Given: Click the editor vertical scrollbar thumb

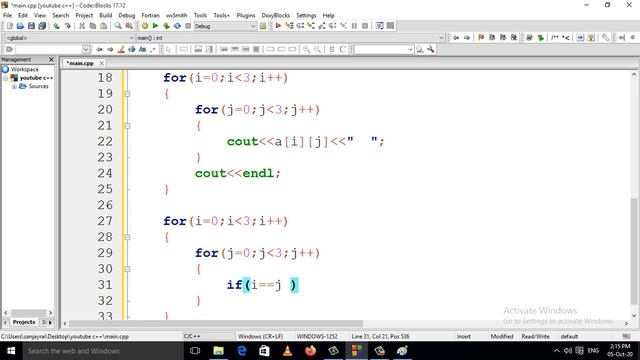Looking at the screenshot, I should 634,251.
